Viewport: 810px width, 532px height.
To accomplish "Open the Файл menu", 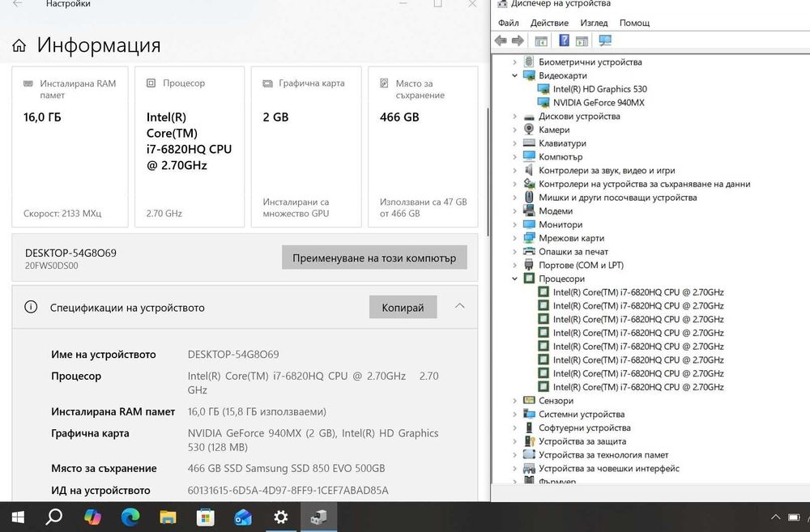I will (509, 23).
